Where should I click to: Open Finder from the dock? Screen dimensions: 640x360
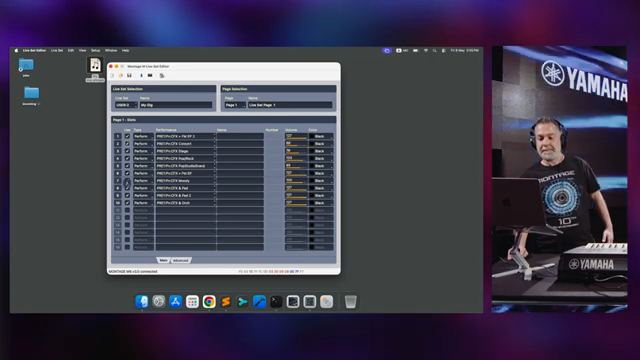(142, 302)
